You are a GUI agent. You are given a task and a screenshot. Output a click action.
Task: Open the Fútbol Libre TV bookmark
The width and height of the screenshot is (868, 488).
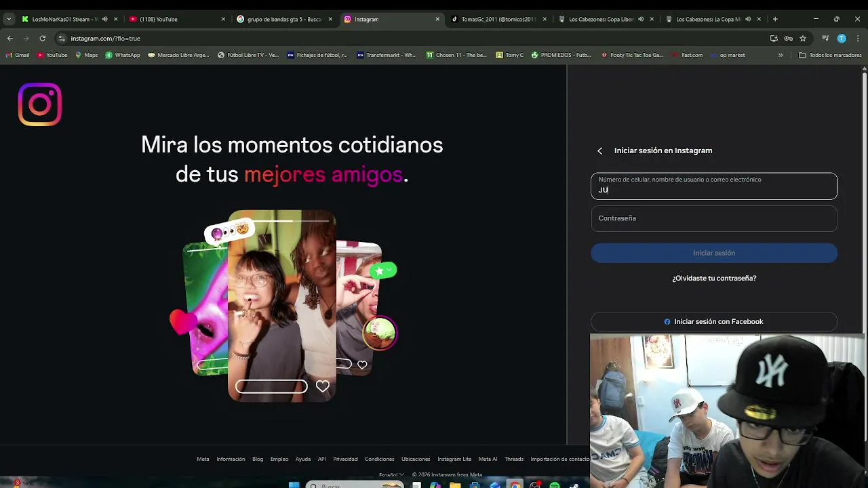pyautogui.click(x=248, y=55)
